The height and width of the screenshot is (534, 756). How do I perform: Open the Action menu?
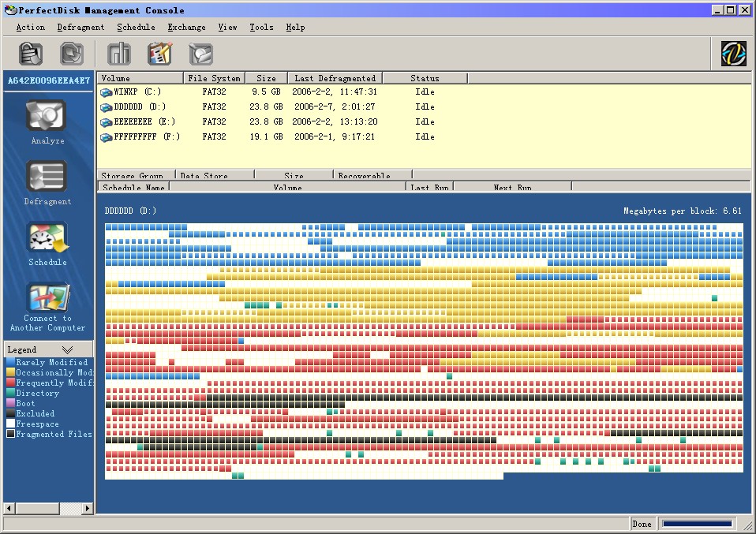tap(30, 27)
